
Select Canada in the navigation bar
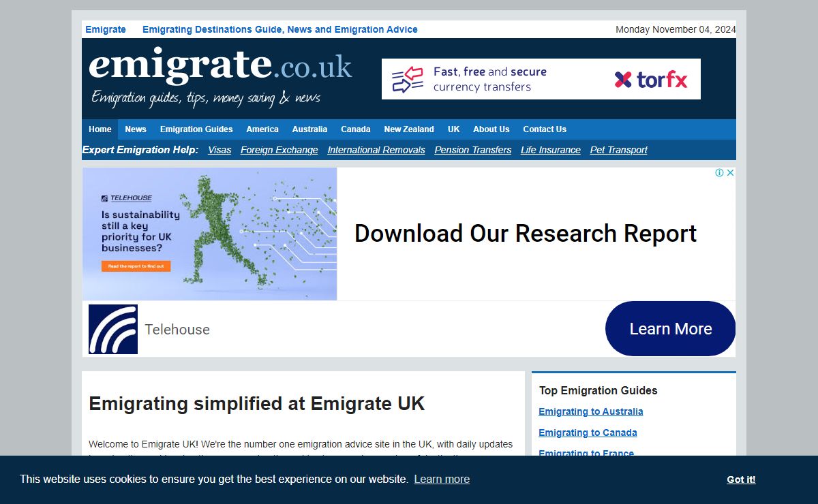pyautogui.click(x=356, y=129)
